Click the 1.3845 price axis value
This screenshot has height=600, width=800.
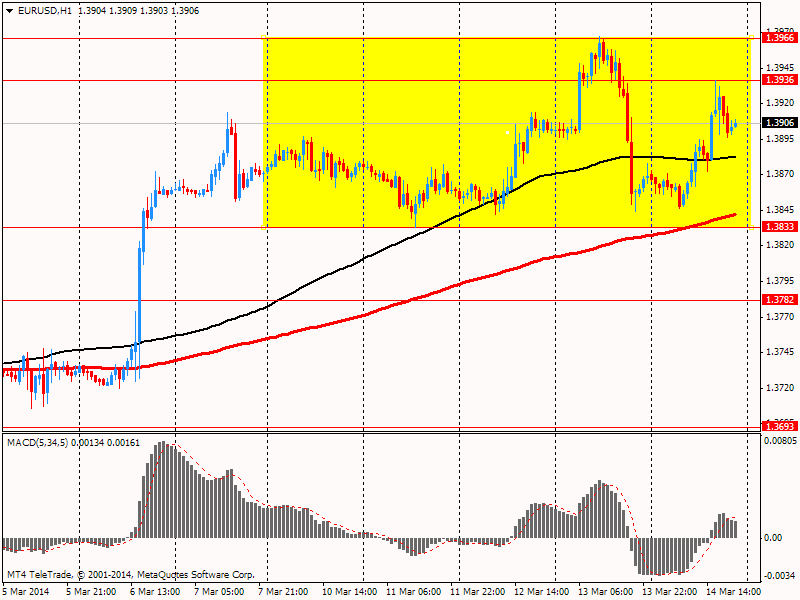coord(780,210)
